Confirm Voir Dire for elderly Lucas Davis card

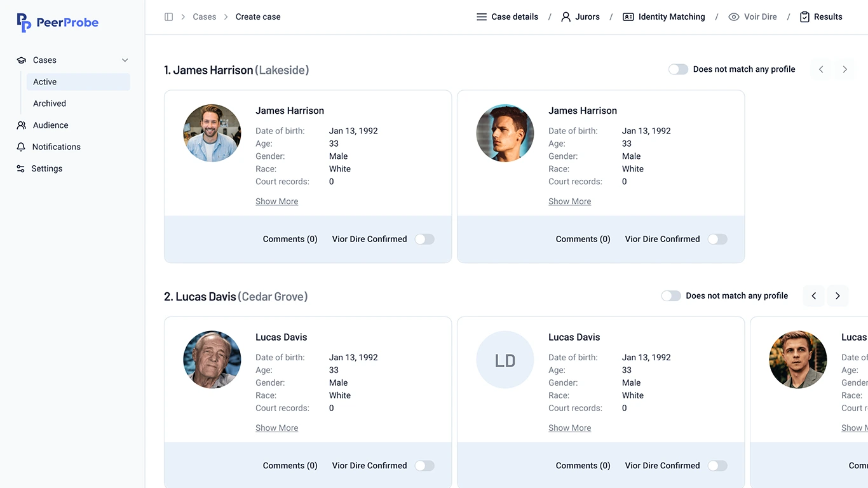point(424,466)
